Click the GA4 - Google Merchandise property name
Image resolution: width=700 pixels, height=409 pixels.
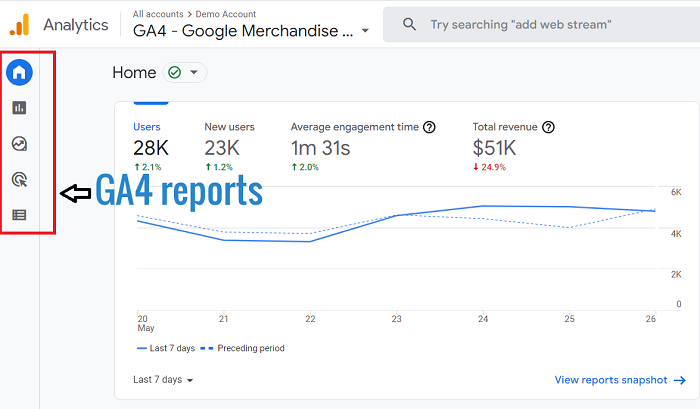(x=243, y=31)
